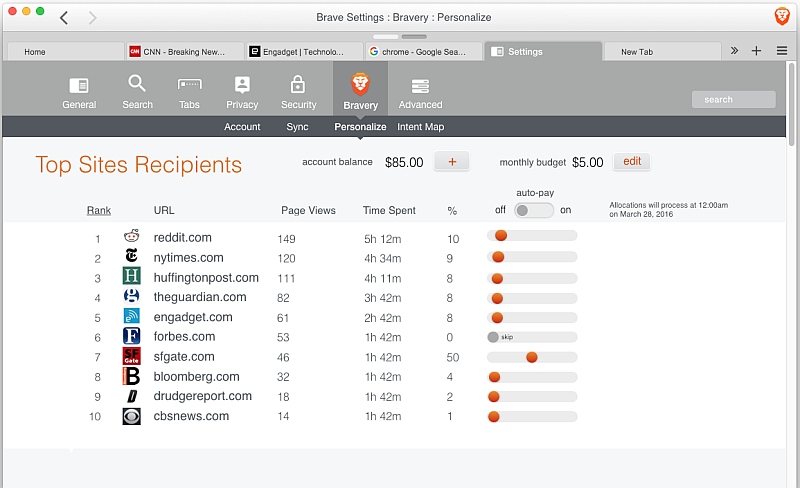Click the plus button to add funds
This screenshot has width=800, height=488.
451,162
